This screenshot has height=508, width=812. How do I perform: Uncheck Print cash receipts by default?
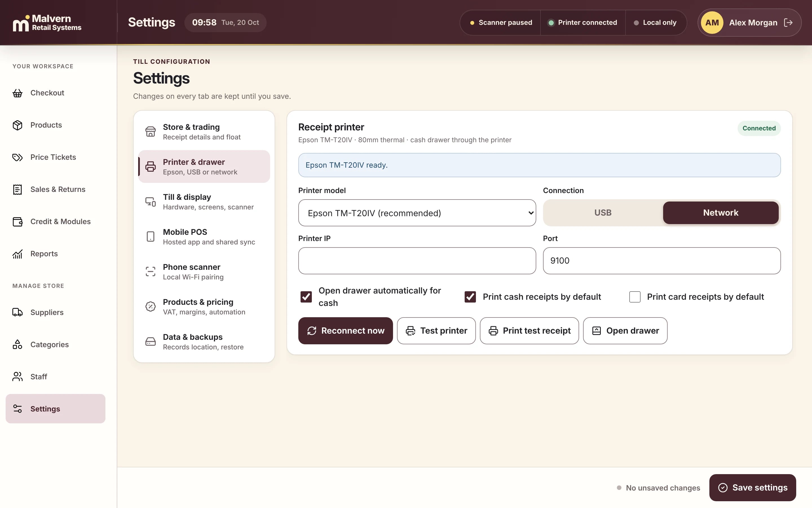click(x=470, y=297)
